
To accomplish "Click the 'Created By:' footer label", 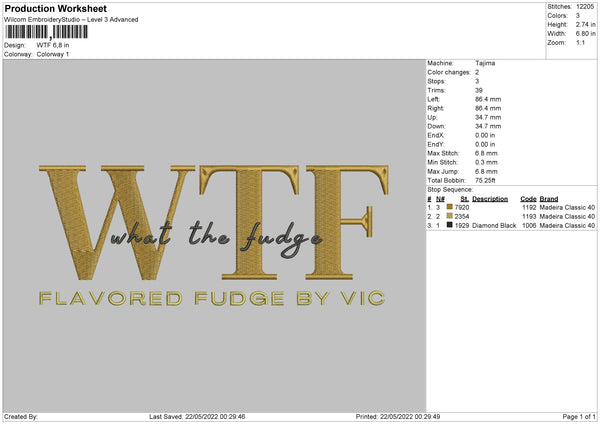I will tap(21, 417).
